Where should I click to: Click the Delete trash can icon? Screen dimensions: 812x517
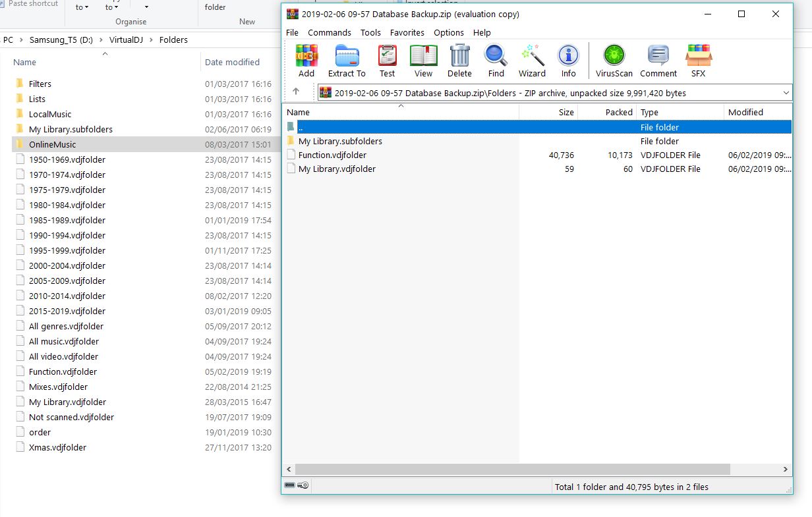tap(460, 61)
